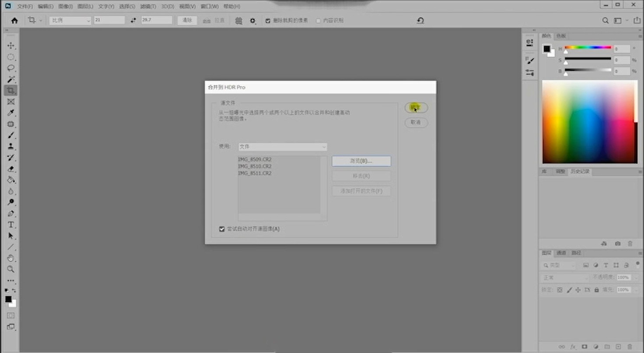Screen dimensions: 644x353
Task: Click the 取消 button in the dialog
Action: [x=416, y=123]
